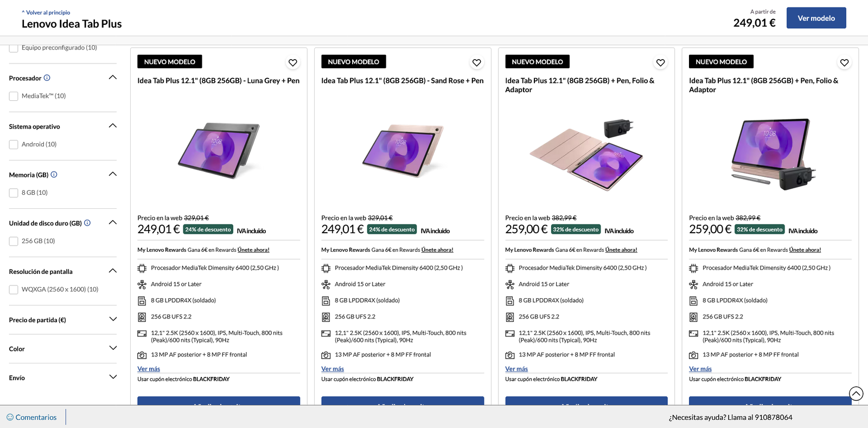Open Unidad de disco duro info icon
The width and height of the screenshot is (868, 428).
tap(87, 222)
